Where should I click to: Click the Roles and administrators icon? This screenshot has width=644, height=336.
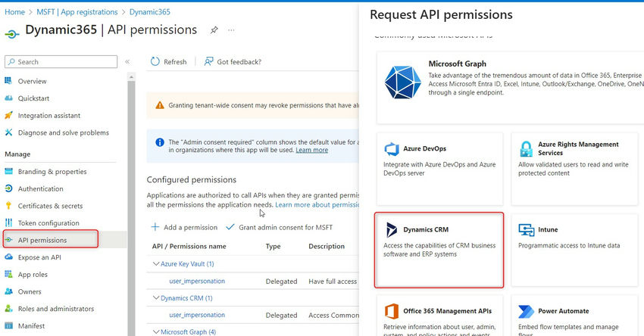click(8, 309)
